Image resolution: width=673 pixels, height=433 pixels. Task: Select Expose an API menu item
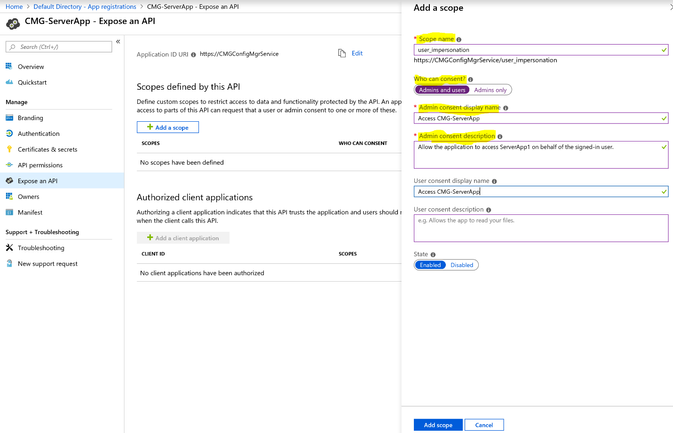pos(62,181)
